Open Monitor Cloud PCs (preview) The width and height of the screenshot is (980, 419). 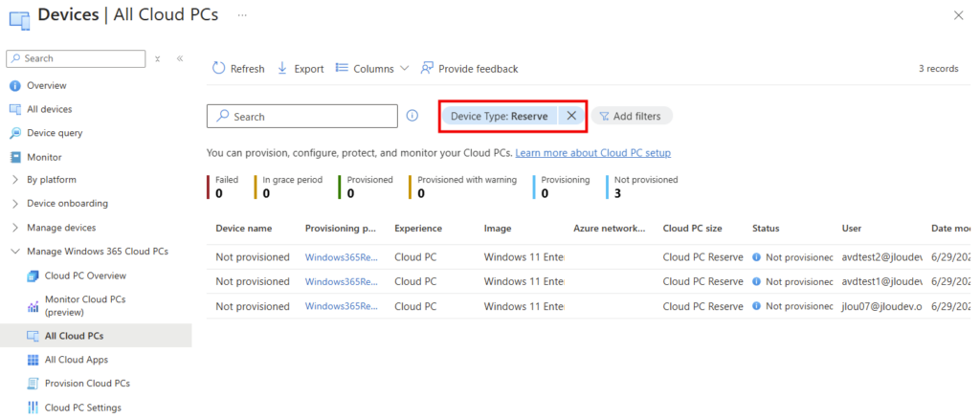click(x=85, y=306)
